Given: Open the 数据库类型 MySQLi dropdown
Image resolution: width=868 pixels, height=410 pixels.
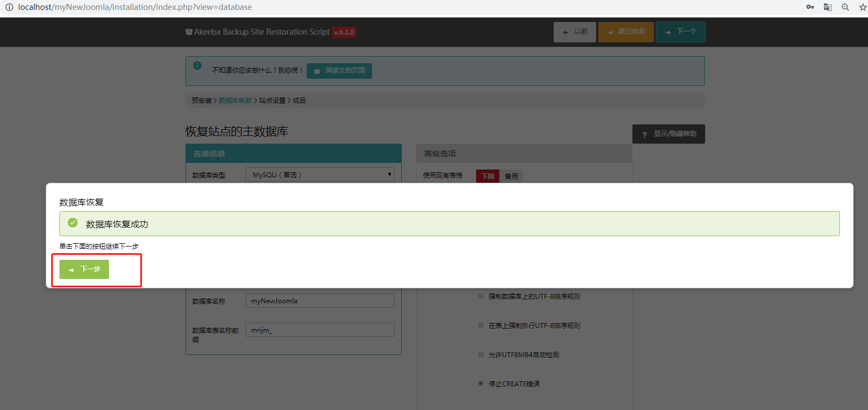Looking at the screenshot, I should pyautogui.click(x=320, y=174).
